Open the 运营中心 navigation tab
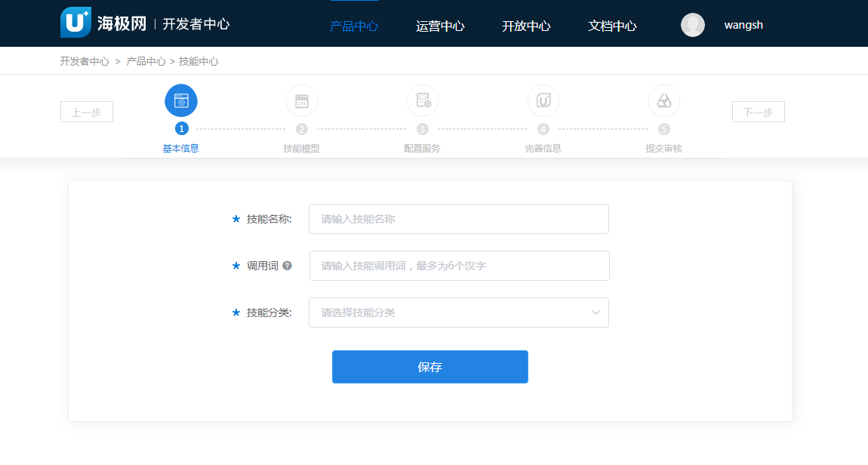 [x=440, y=26]
